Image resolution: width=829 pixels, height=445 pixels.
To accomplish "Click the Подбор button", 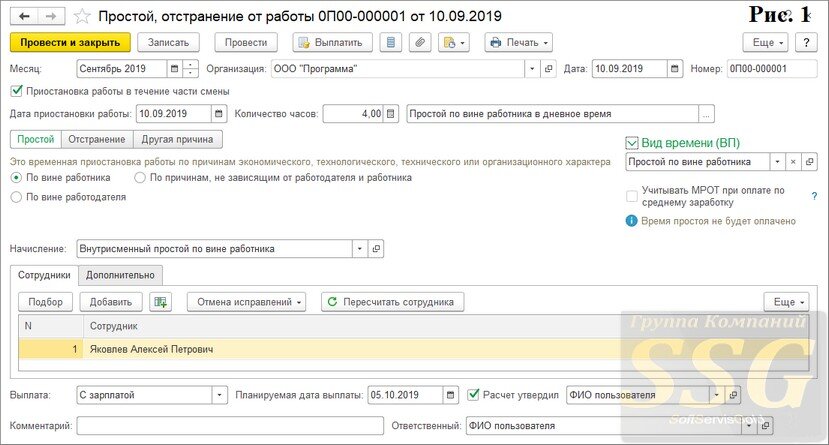I will 45,302.
